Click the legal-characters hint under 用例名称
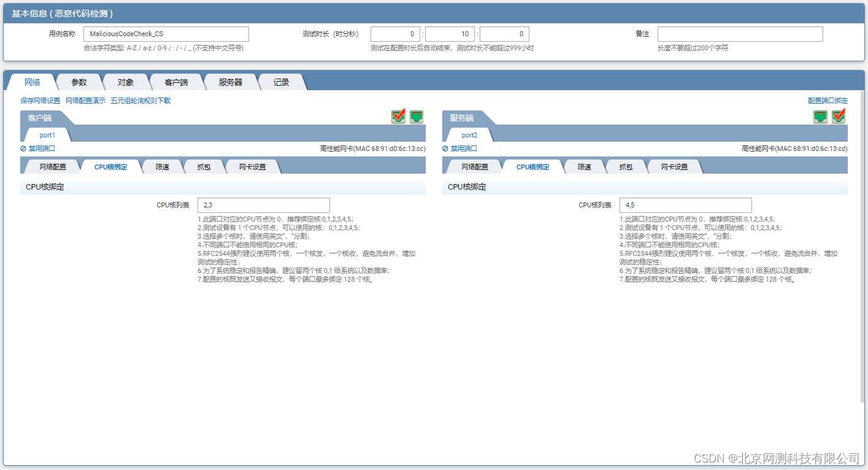 coord(164,48)
